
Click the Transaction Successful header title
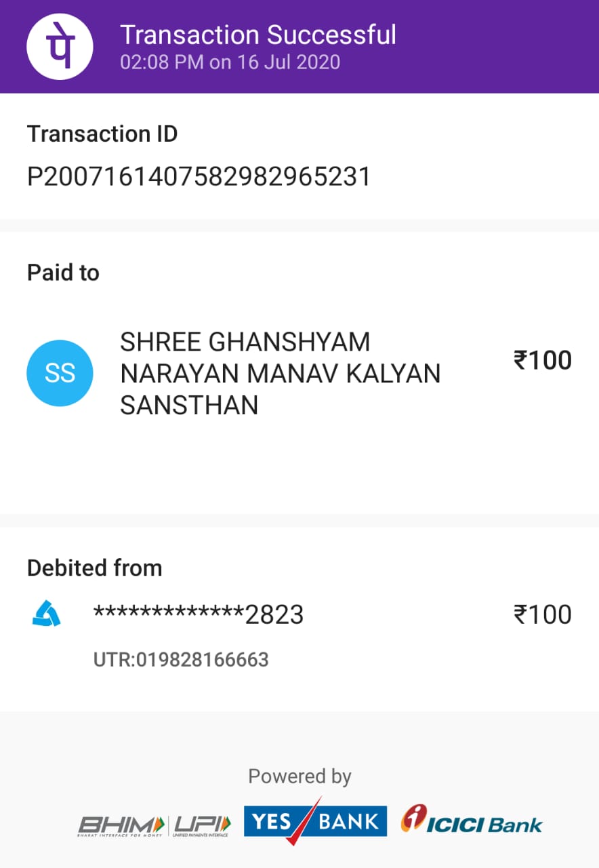click(258, 35)
